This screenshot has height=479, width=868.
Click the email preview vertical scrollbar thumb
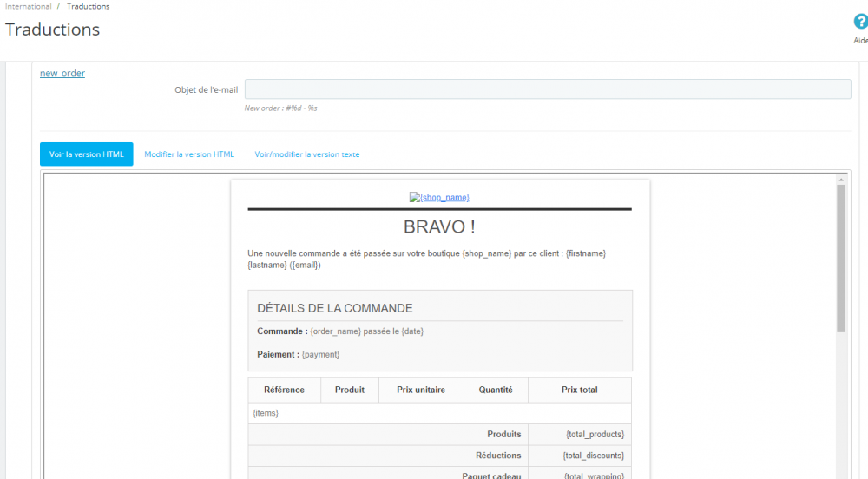(841, 259)
